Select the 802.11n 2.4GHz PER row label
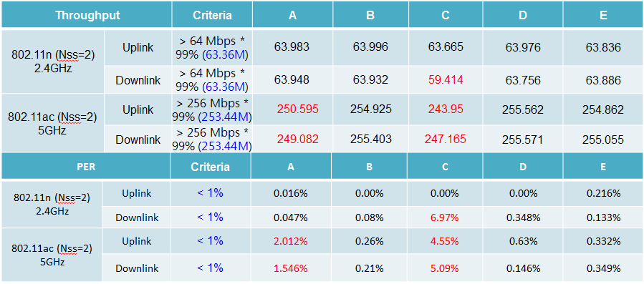Screen dimensions: 644x284 pos(52,204)
